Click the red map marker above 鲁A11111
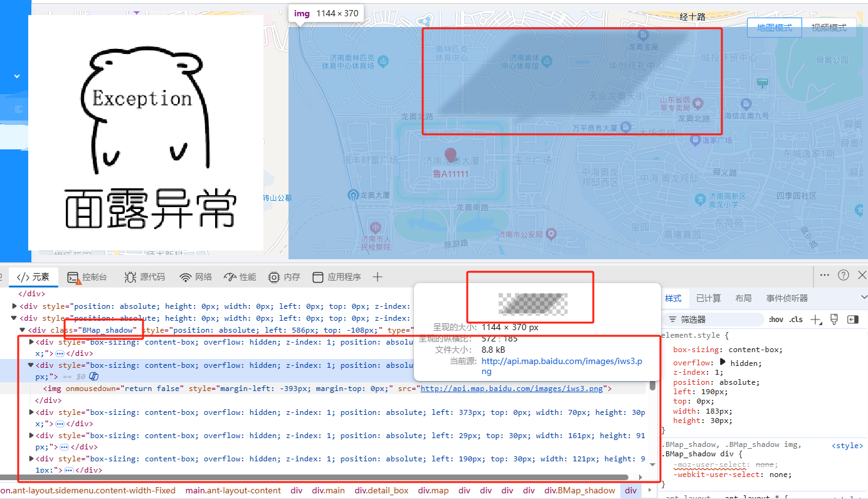The image size is (868, 499). coord(450,156)
